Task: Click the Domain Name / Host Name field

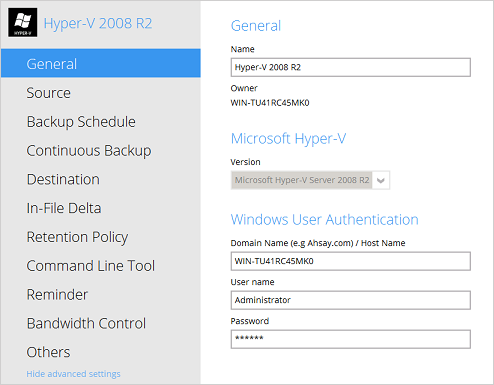Action: pos(351,261)
